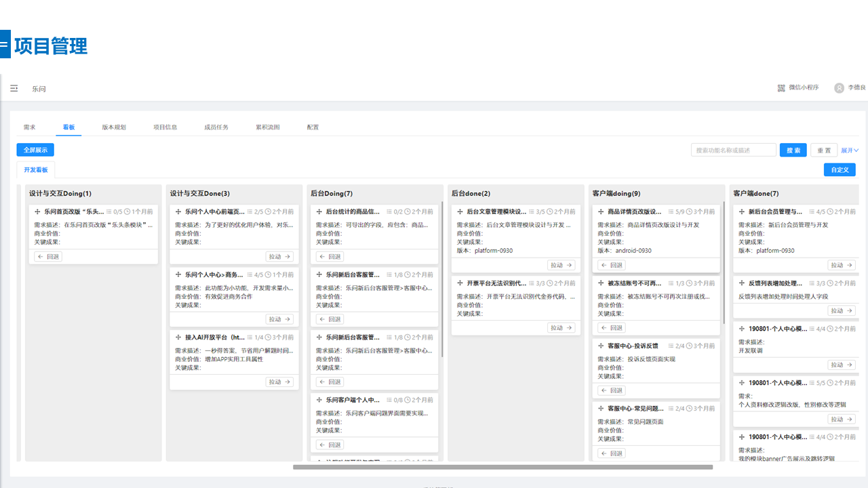This screenshot has width=868, height=488.
Task: Click 回退 on 被冻结账号不可再 card
Action: tap(611, 327)
